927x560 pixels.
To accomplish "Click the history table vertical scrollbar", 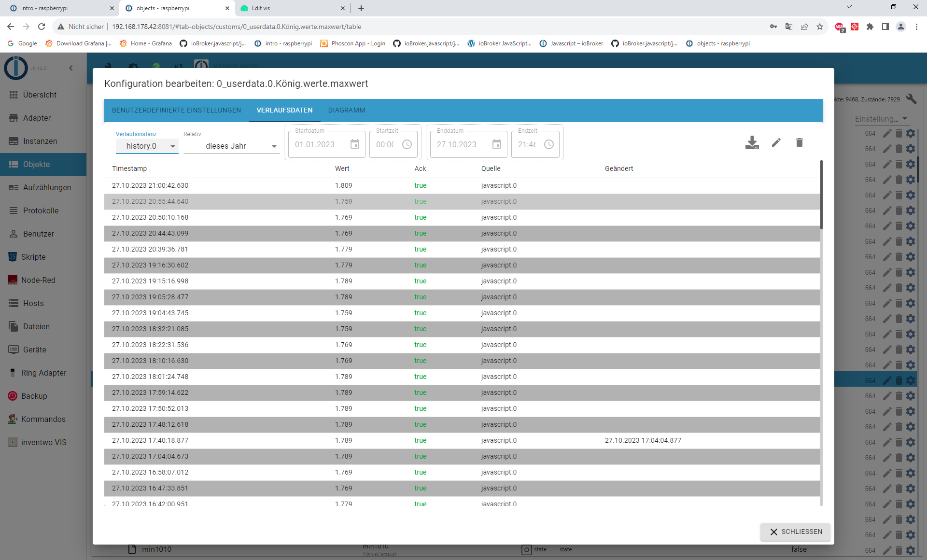I will coord(822,195).
